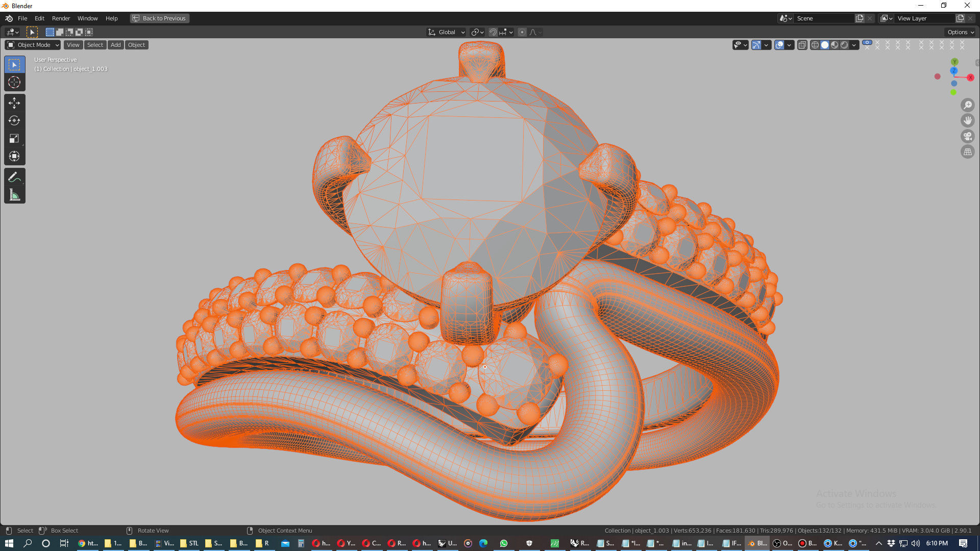Viewport: 980px width, 551px height.
Task: Toggle X-ray view mode
Action: 802,45
